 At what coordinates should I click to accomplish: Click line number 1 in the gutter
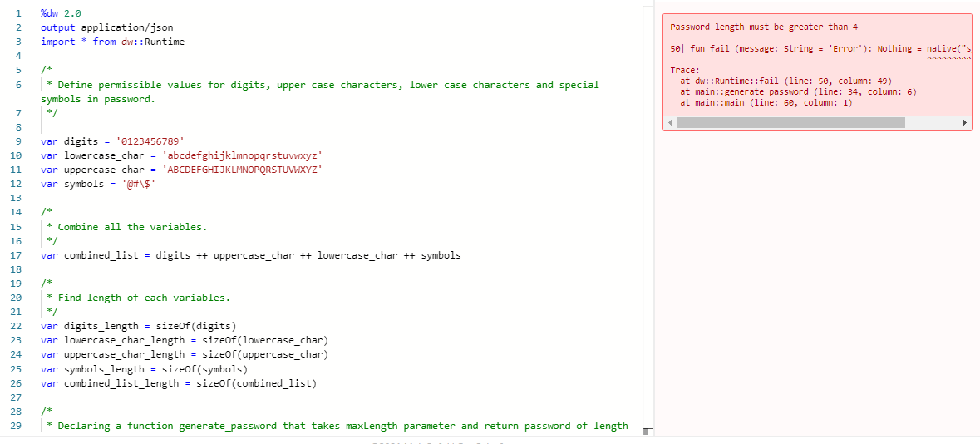point(18,13)
